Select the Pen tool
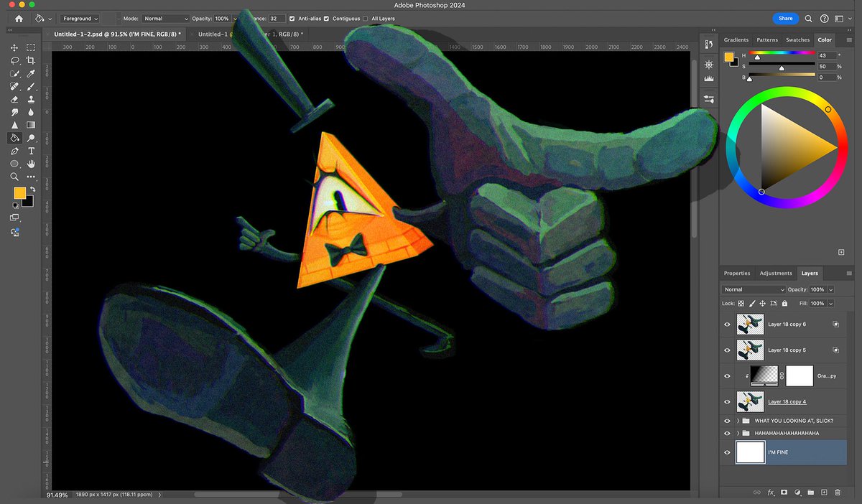Image resolution: width=862 pixels, height=504 pixels. coord(14,151)
